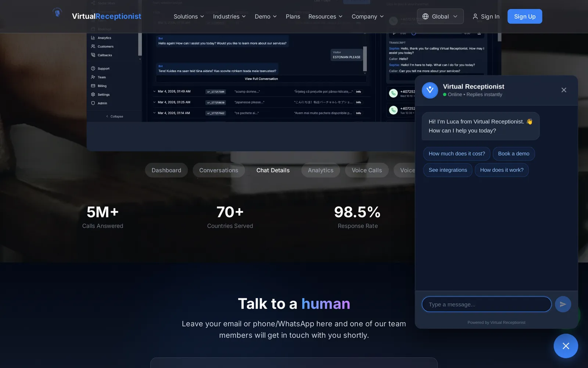Click Info button on 'scump domne' row
588x368 pixels.
(358, 92)
